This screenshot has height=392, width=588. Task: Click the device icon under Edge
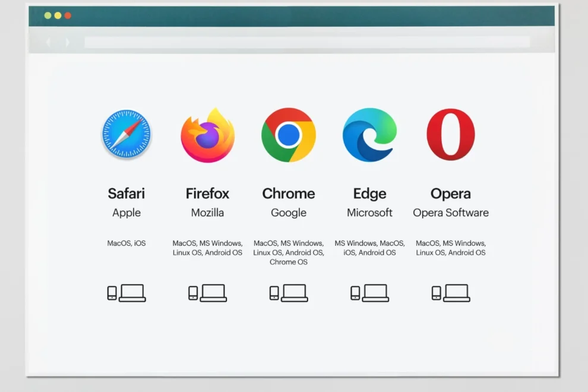(x=369, y=293)
